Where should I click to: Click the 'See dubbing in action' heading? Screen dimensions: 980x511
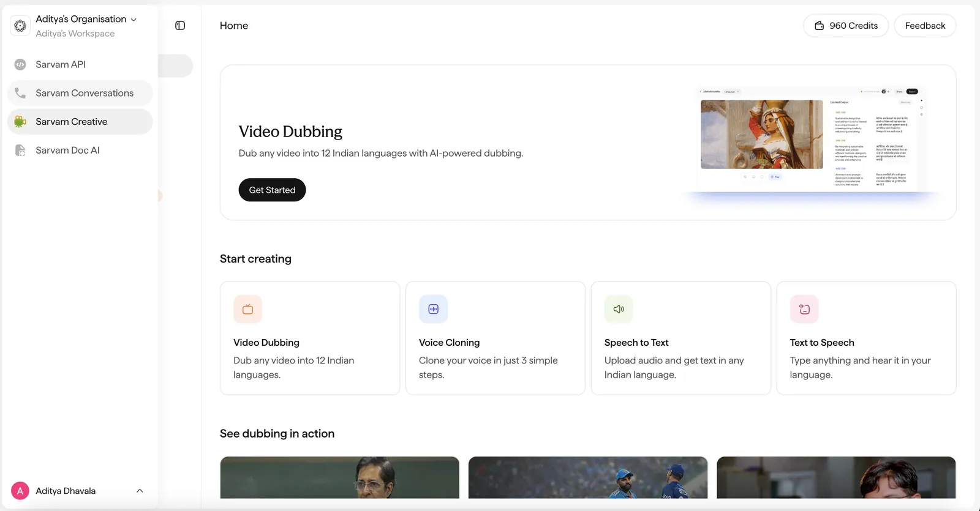click(277, 434)
